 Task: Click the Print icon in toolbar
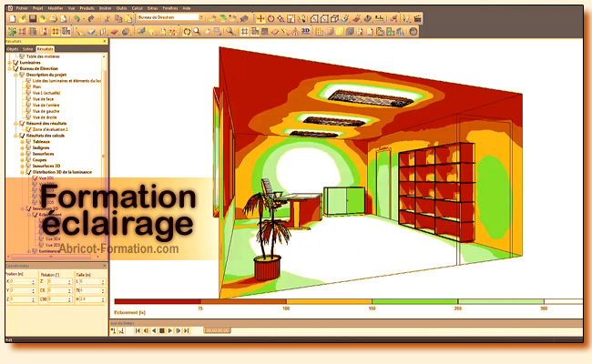[53, 18]
